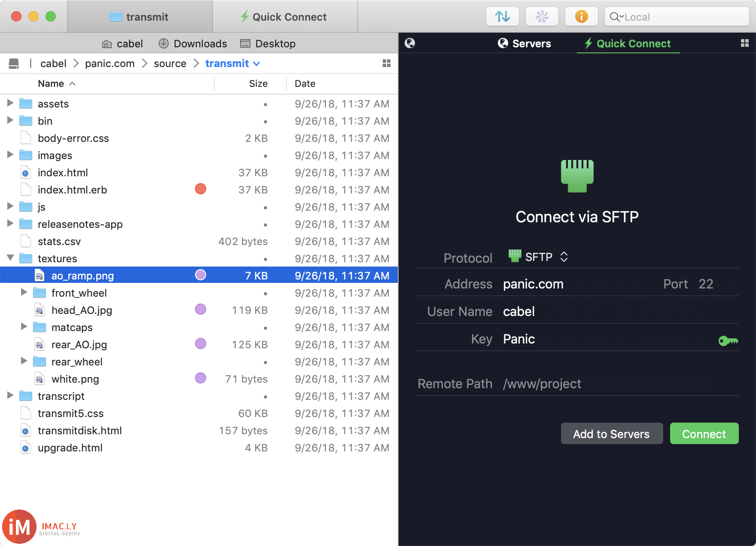Screen dimensions: 756x546
Task: Click the large green SFTP ethernet plug icon
Action: (577, 176)
